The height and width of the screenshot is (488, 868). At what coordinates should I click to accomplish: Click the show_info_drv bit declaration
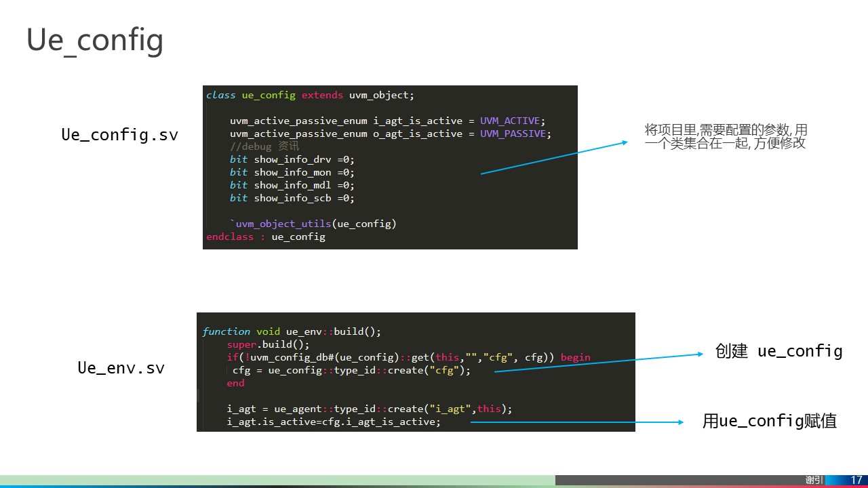pos(292,159)
